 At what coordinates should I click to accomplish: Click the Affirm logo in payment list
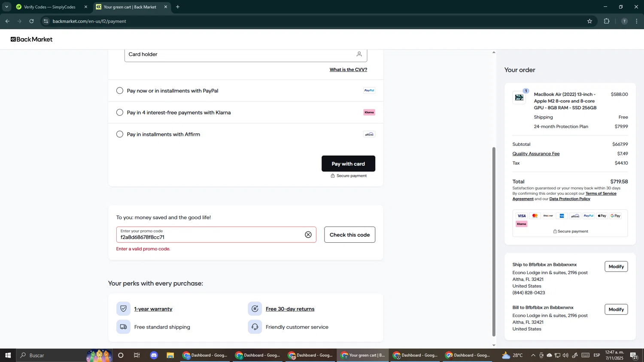click(x=369, y=134)
